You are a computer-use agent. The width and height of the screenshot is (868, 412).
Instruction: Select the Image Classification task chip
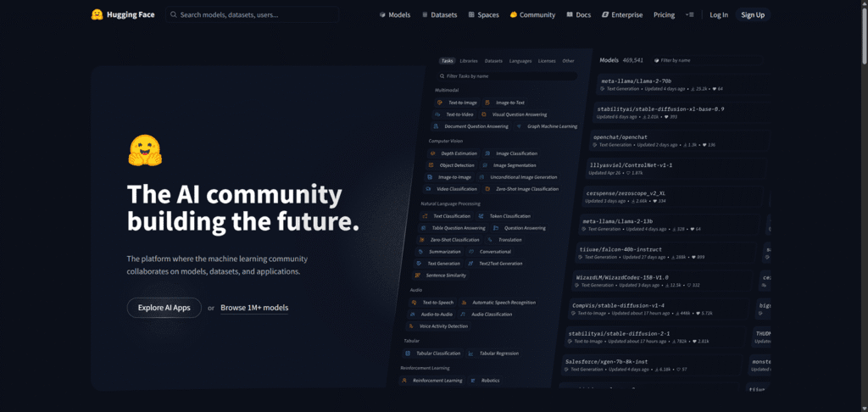(x=511, y=153)
